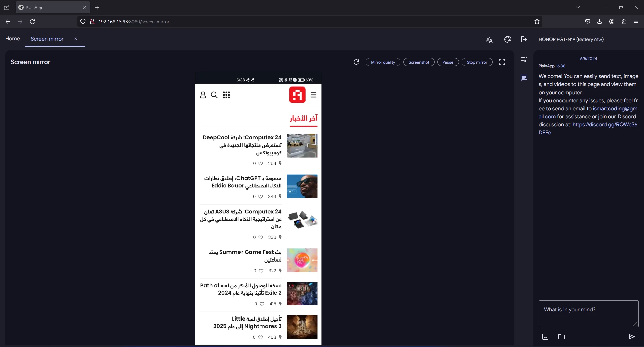Like the Summer Game Fest article heart
Image resolution: width=644 pixels, height=347 pixels.
[x=261, y=271]
